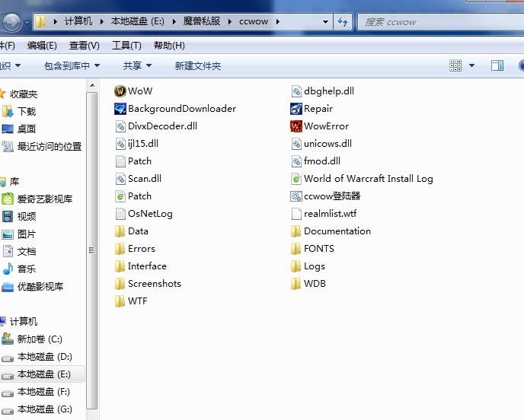Viewport: 524px width, 420px height.
Task: Select the OsNetLog text file icon
Action: click(x=120, y=214)
